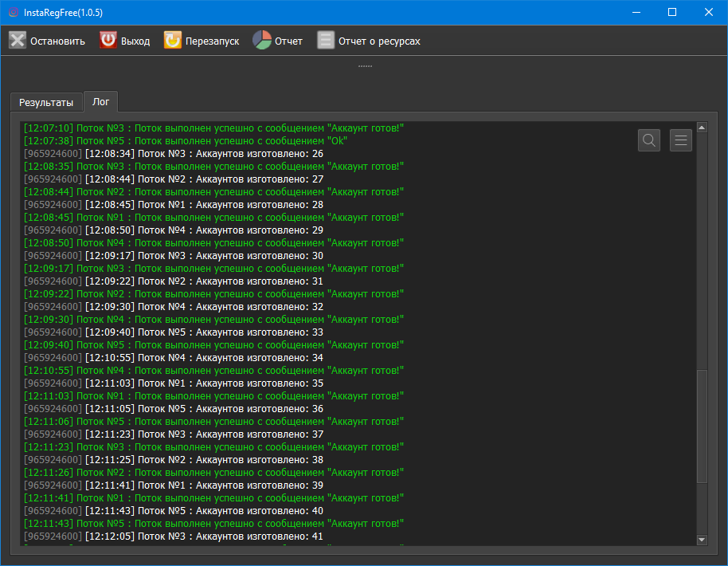Switch to the Результаты tab

46,103
